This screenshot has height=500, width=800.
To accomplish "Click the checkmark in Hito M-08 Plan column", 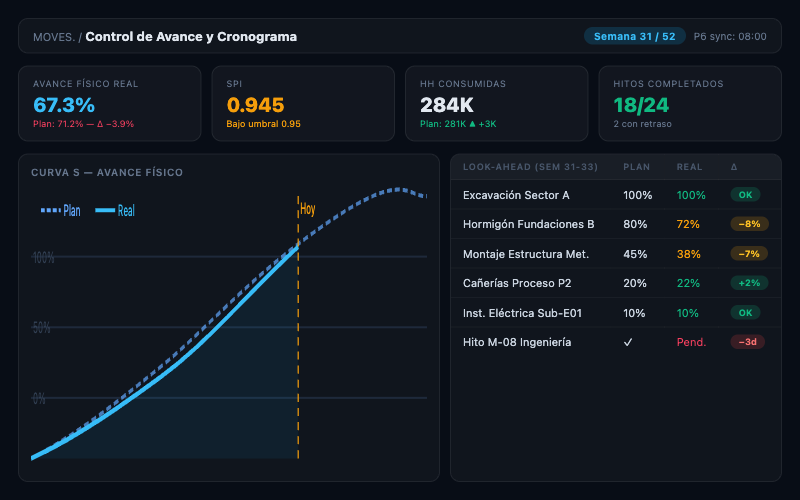I will coord(628,342).
